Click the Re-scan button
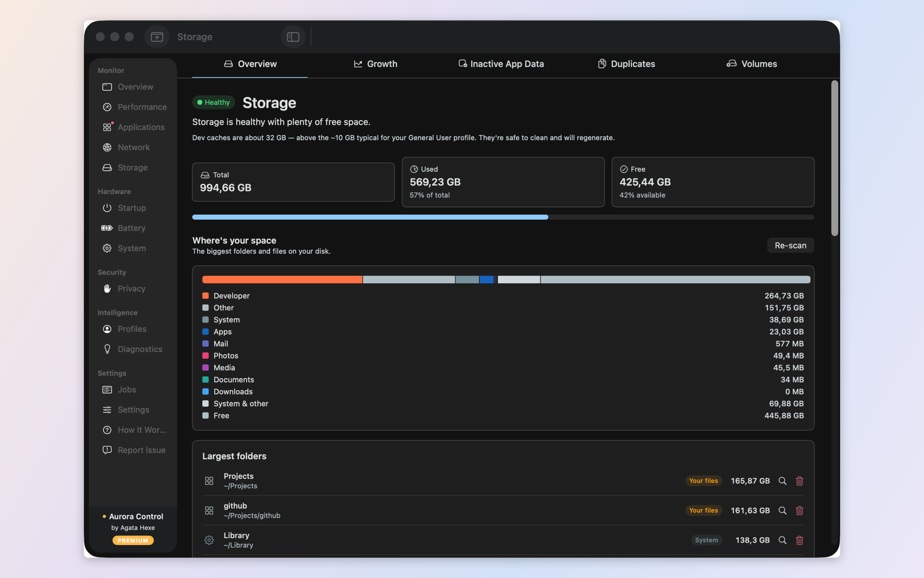924x578 pixels. 790,245
